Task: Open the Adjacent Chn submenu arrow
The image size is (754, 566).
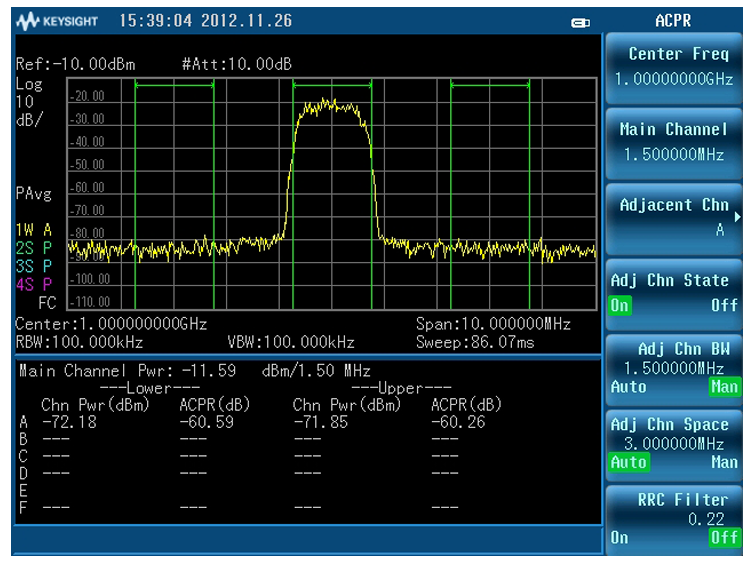Action: tap(737, 217)
